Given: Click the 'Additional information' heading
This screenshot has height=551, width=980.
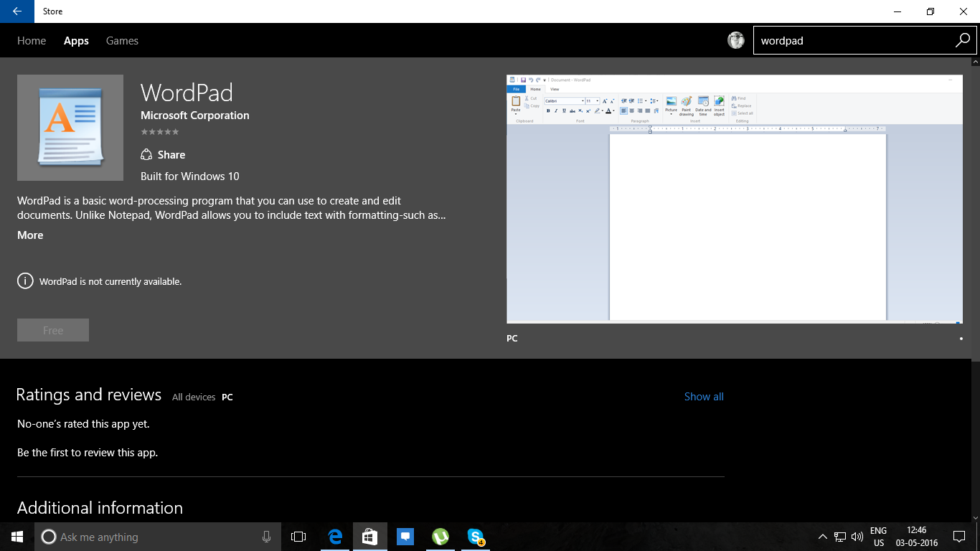Looking at the screenshot, I should point(100,508).
